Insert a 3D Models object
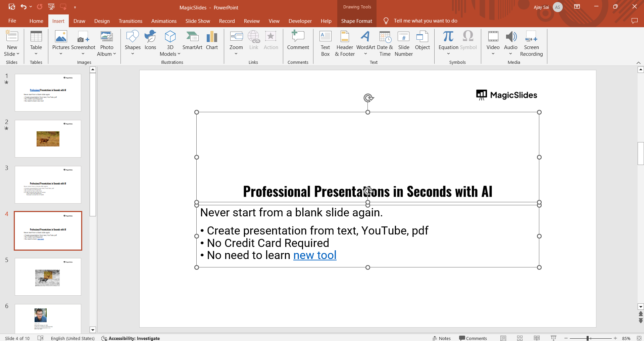 pyautogui.click(x=170, y=43)
